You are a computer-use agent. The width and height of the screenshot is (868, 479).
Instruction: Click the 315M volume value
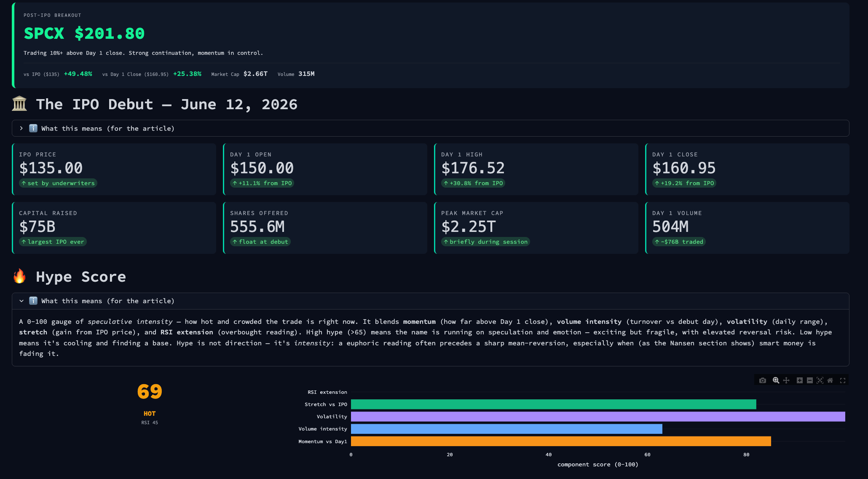click(306, 74)
